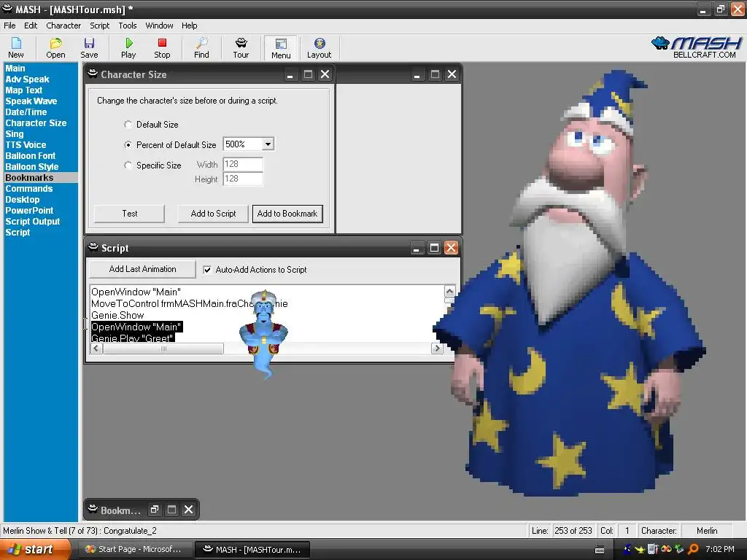The height and width of the screenshot is (560, 747).
Task: Click the New file toolbar icon
Action: tap(16, 48)
